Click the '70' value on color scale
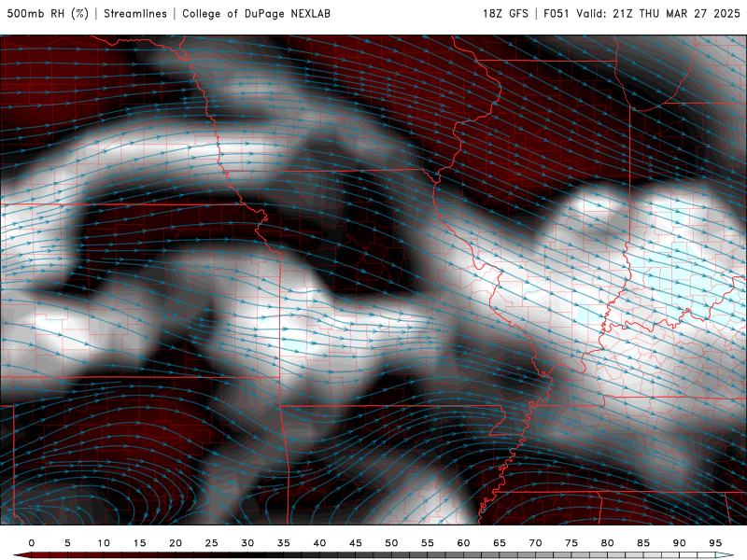The width and height of the screenshot is (747, 560). click(535, 543)
